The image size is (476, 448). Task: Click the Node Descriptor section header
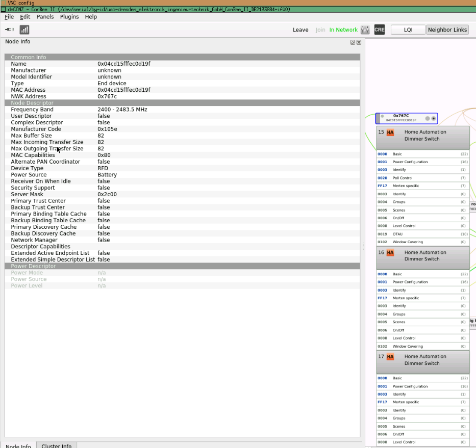coord(182,103)
